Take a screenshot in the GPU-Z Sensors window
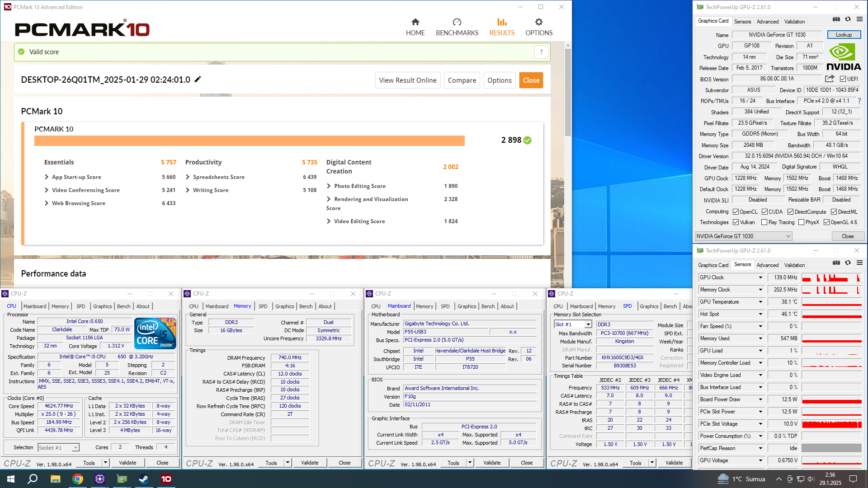Image resolution: width=868 pixels, height=488 pixels. (x=836, y=263)
